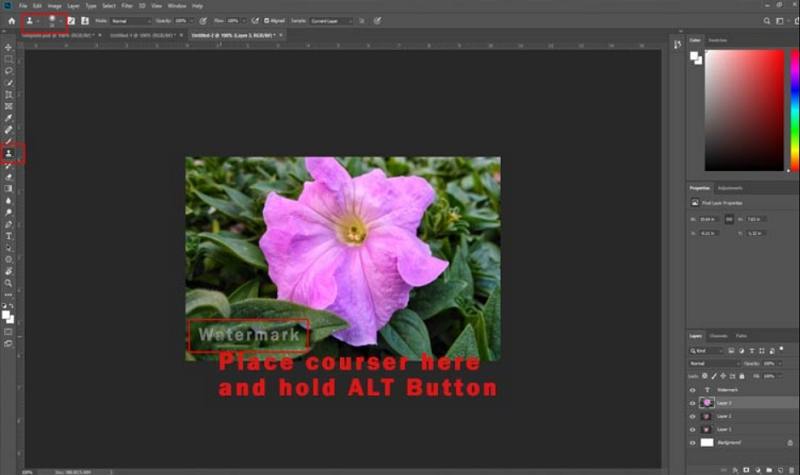Click the rainbow hue slider strip
This screenshot has width=800, height=475.
(x=794, y=108)
